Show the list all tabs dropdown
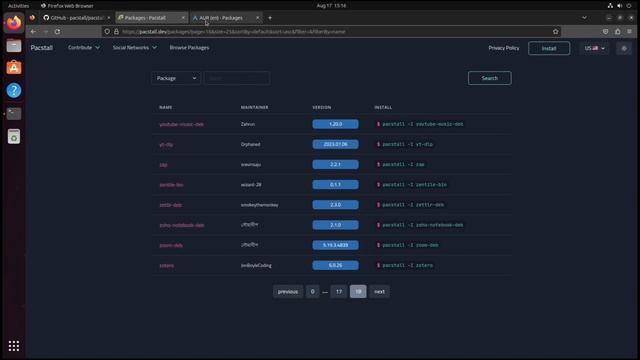 click(x=584, y=18)
